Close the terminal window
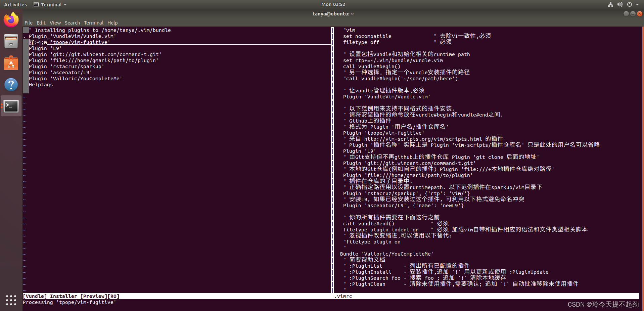The width and height of the screenshot is (644, 311). pyautogui.click(x=639, y=14)
